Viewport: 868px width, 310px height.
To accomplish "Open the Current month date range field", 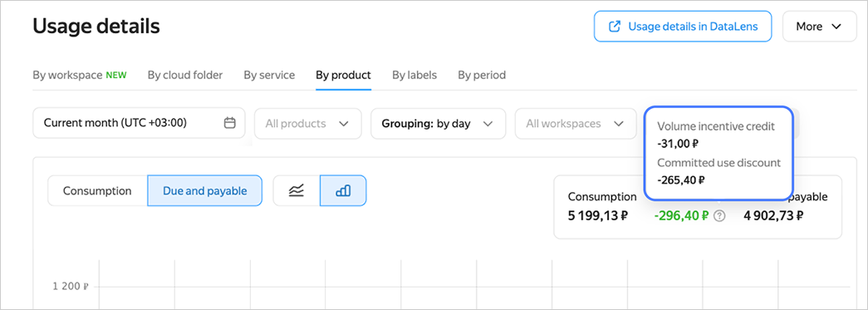I will pyautogui.click(x=139, y=123).
